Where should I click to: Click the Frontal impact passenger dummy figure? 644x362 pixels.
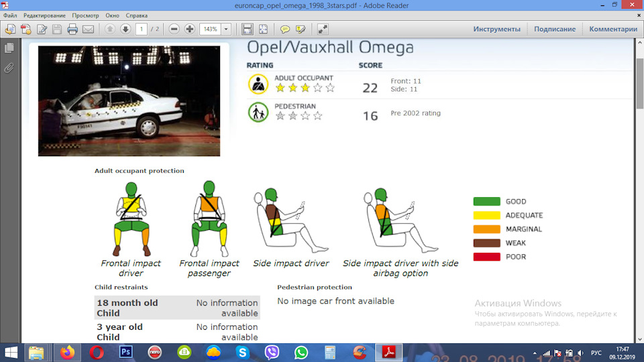(x=209, y=219)
